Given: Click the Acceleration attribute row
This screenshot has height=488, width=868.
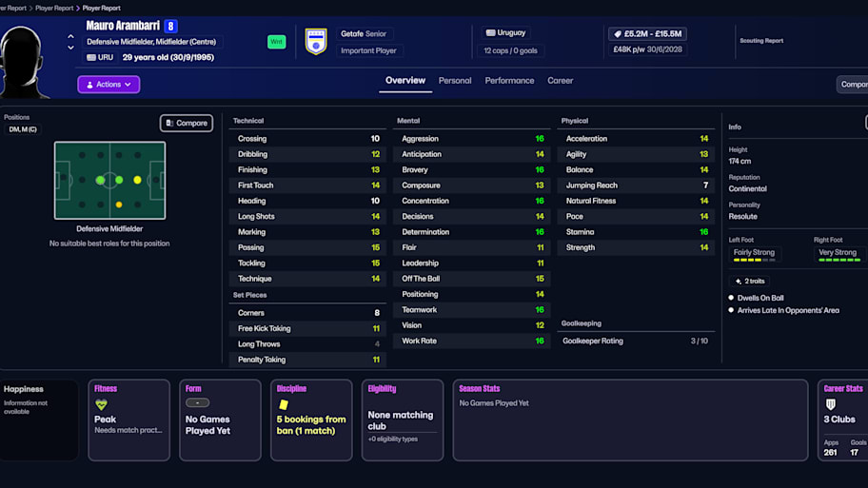Looking at the screenshot, I should click(636, 139).
